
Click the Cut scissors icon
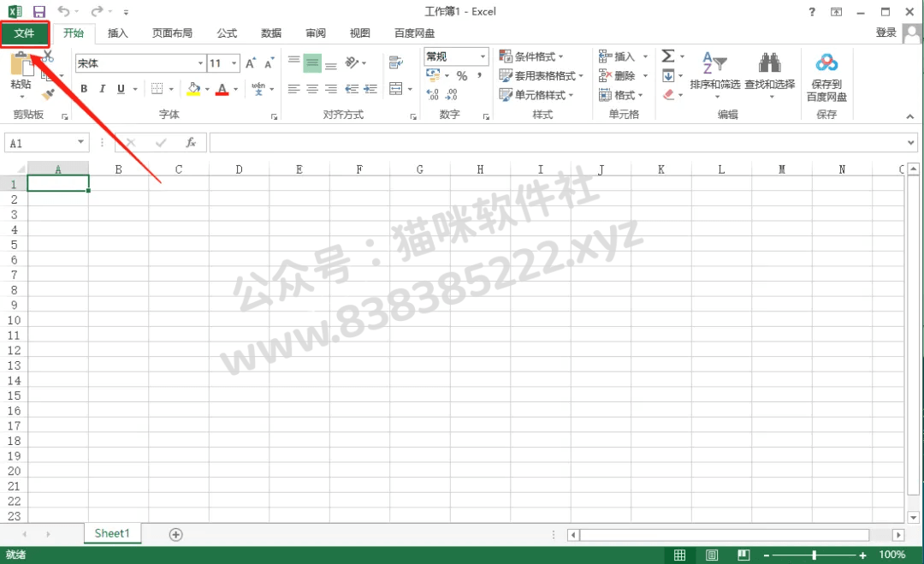tap(48, 56)
